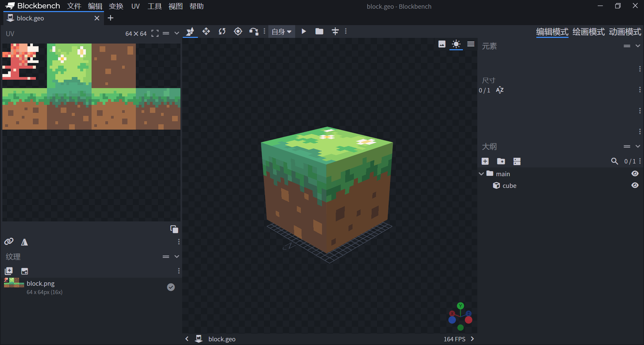Image resolution: width=644 pixels, height=345 pixels.
Task: Take a screenshot using the image icon
Action: pyautogui.click(x=442, y=44)
